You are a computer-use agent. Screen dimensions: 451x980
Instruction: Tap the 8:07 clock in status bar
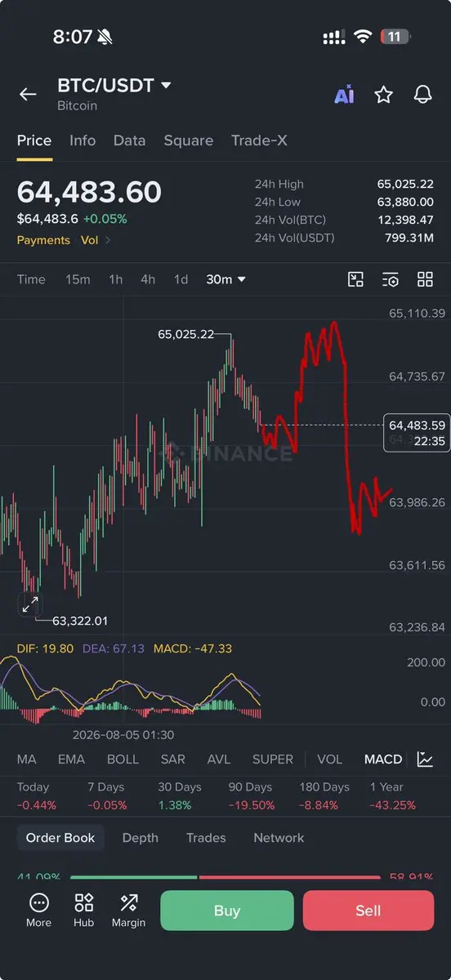[73, 37]
